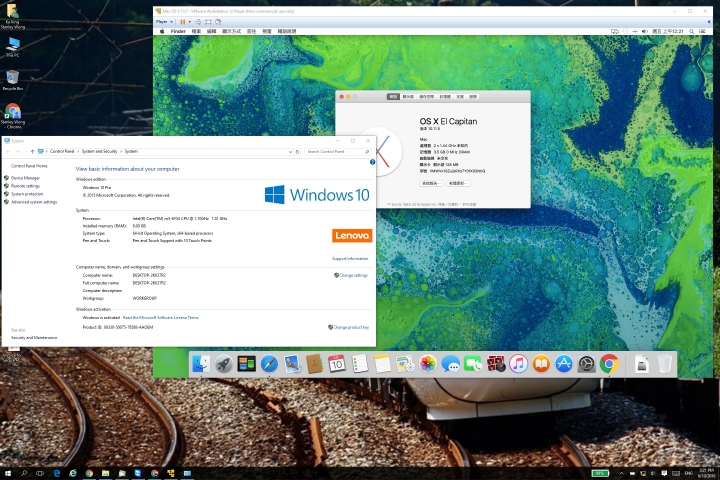Click the refresh button by address bar
This screenshot has height=480, width=720.
coord(298,152)
